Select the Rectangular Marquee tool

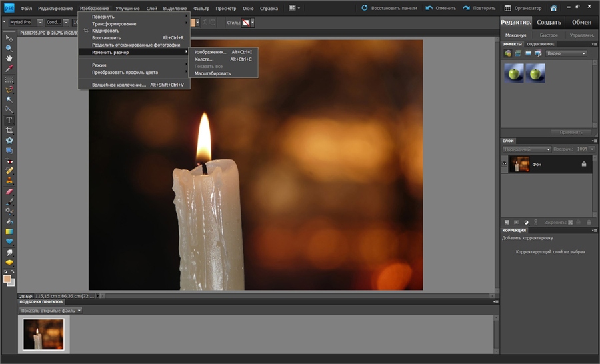9,79
